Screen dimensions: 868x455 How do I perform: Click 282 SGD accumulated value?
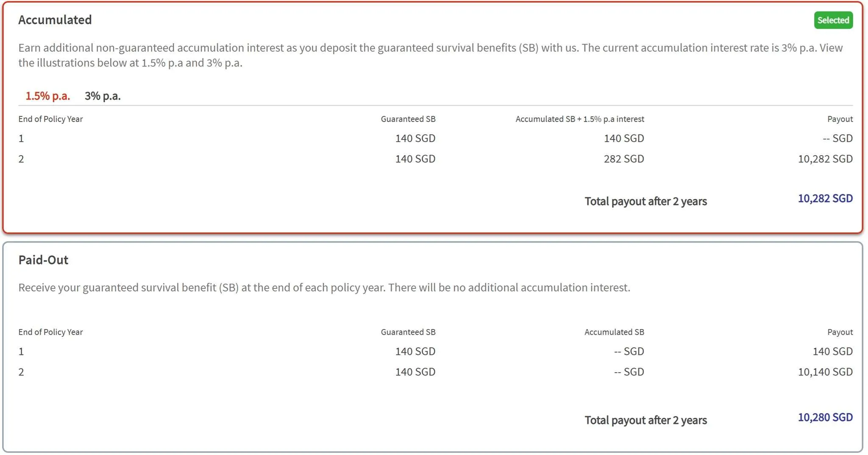tap(624, 159)
